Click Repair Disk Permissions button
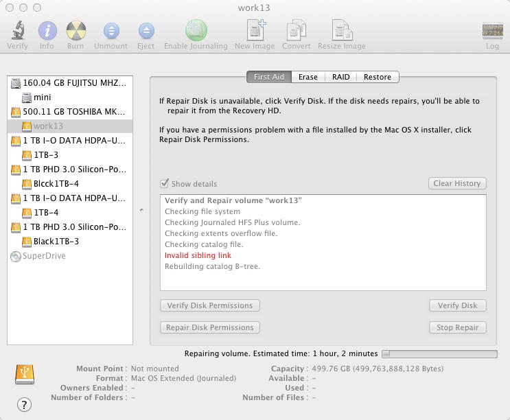510x420 pixels. 210,327
